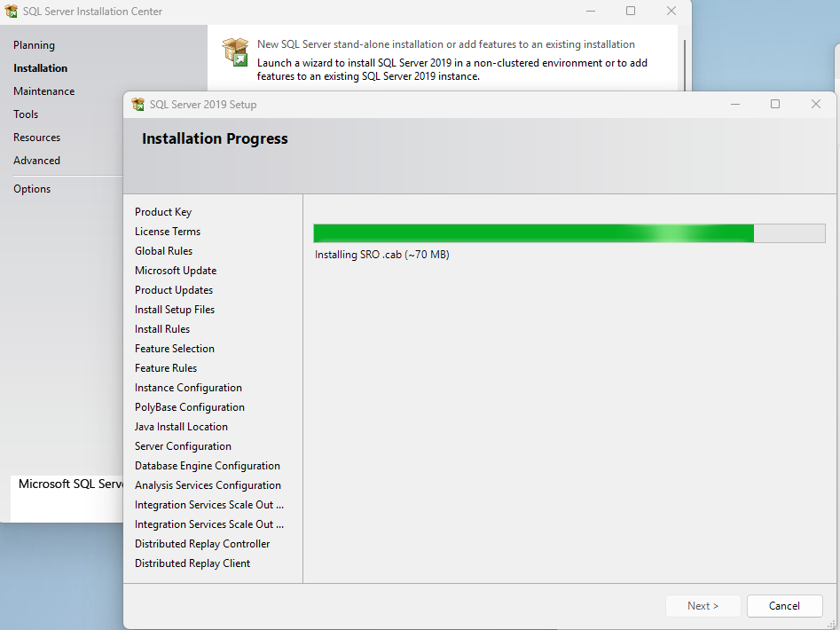The width and height of the screenshot is (840, 630).
Task: Select Database Engine Configuration step
Action: pyautogui.click(x=208, y=466)
